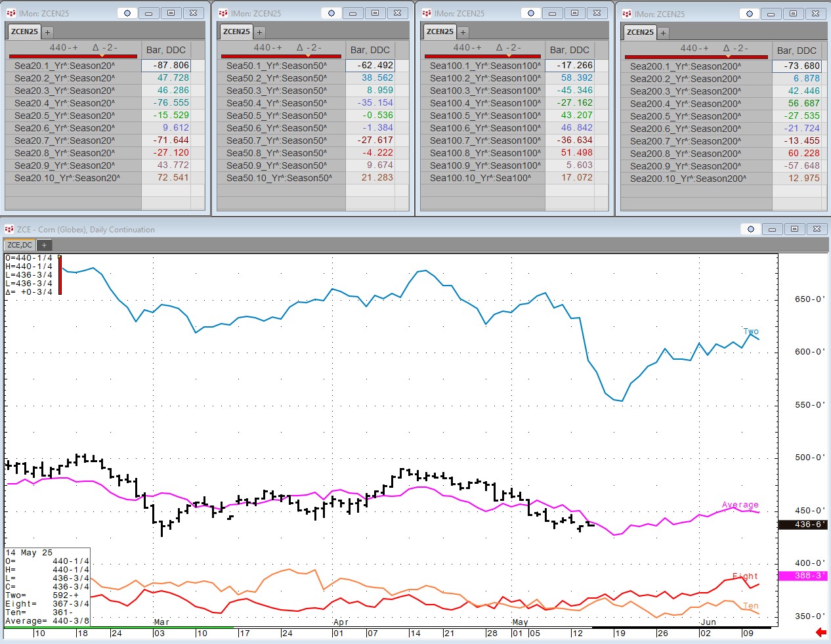This screenshot has width=831, height=644.
Task: Toggle the circle button in the Sea200 IMon title bar
Action: [750, 14]
